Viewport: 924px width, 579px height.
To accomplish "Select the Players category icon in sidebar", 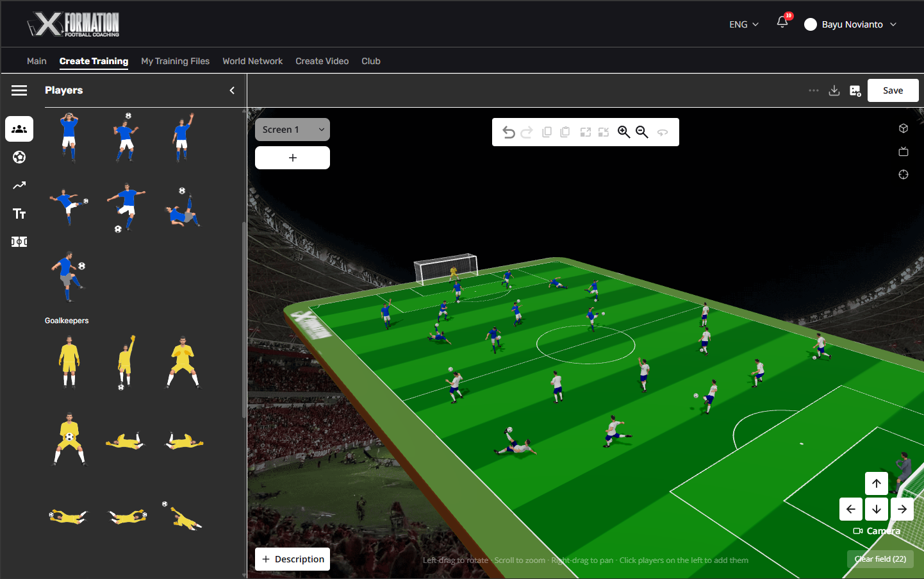I will click(x=19, y=129).
